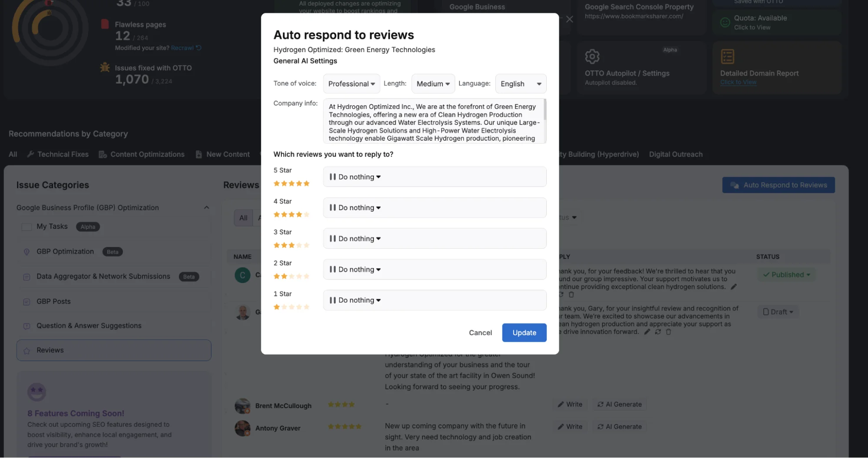
Task: Click the Detailed Domain Report icon
Action: coord(727,56)
